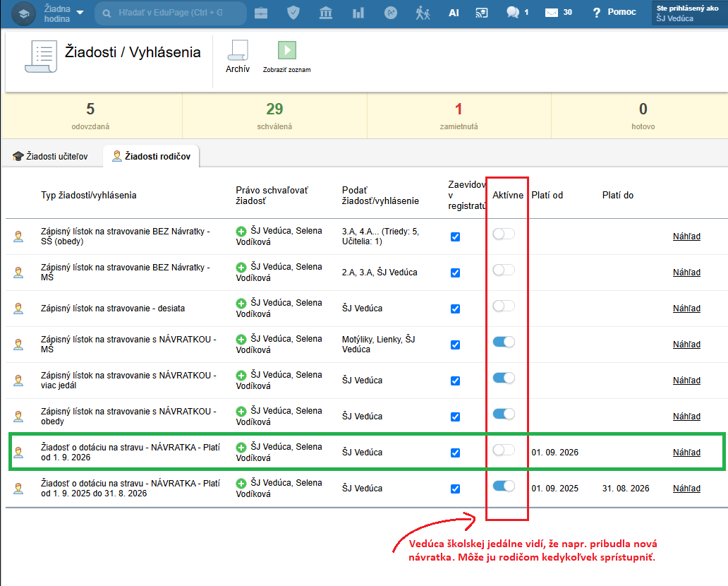Expand the Žiadna hodina dropdown arrow

click(80, 13)
